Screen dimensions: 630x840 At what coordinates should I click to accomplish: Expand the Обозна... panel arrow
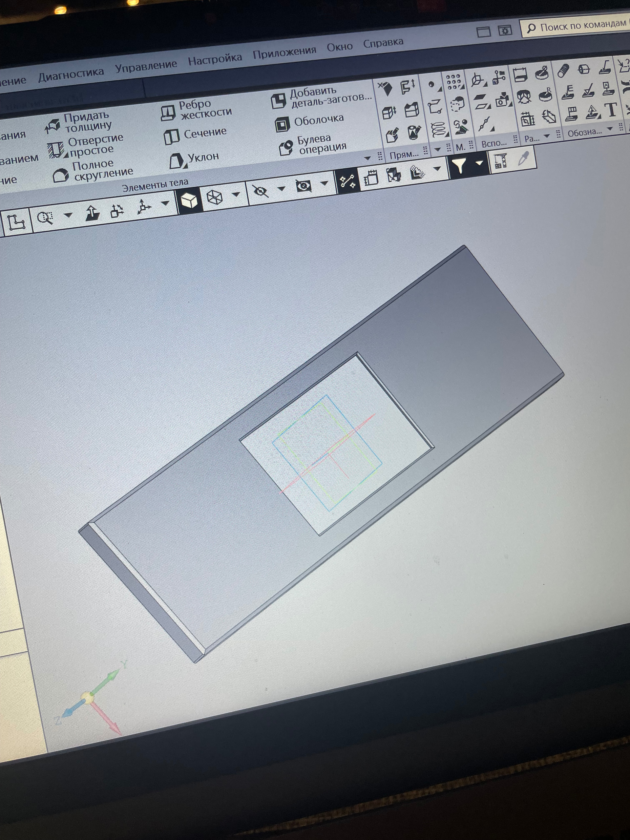click(x=610, y=129)
